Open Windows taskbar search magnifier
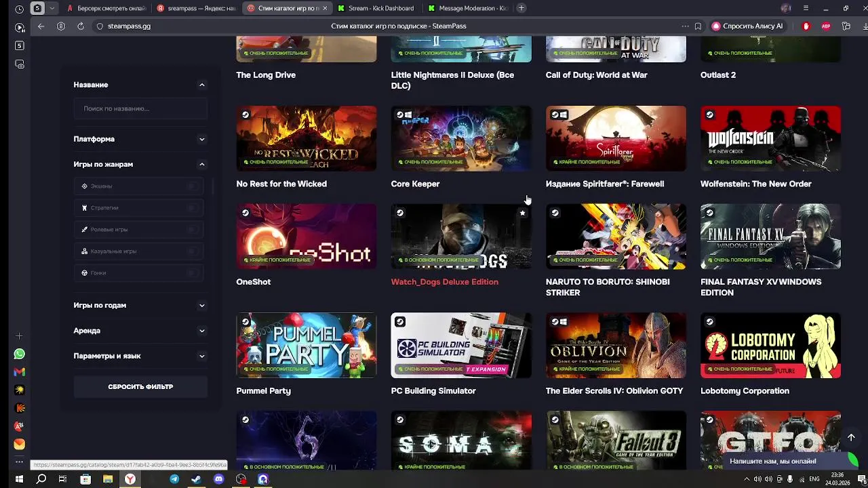 click(x=41, y=479)
